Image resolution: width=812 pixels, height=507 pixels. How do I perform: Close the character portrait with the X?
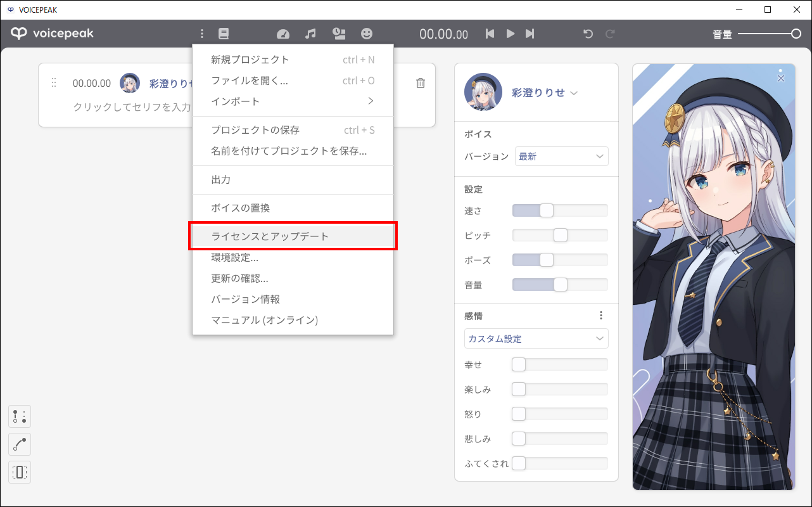(781, 78)
